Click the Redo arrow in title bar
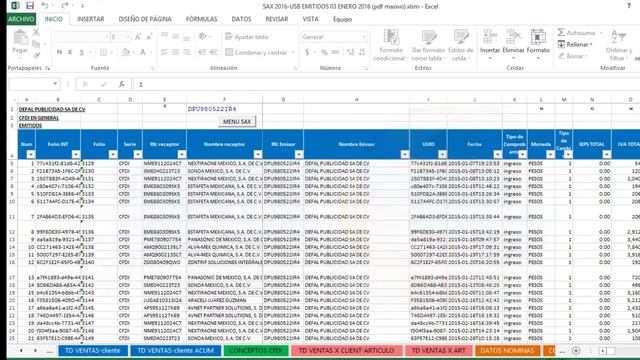 pos(64,6)
